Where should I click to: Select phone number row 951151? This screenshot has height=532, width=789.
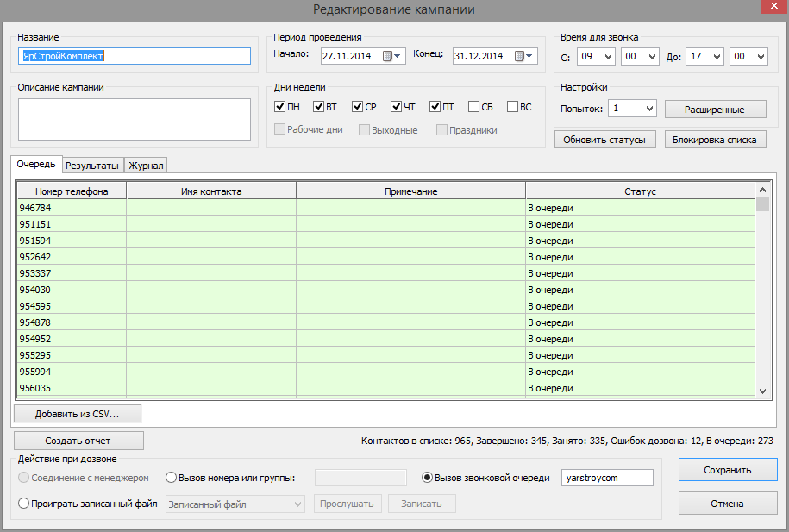[386, 224]
